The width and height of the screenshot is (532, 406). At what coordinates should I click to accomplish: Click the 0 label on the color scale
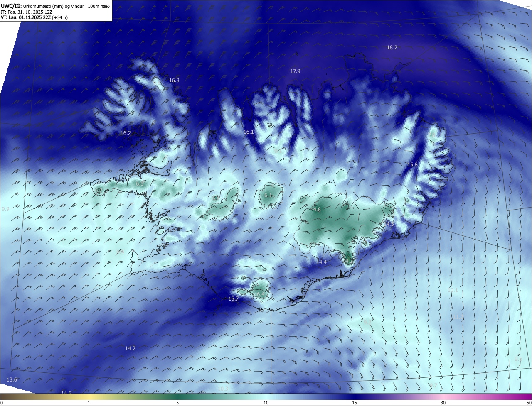coord(2,403)
